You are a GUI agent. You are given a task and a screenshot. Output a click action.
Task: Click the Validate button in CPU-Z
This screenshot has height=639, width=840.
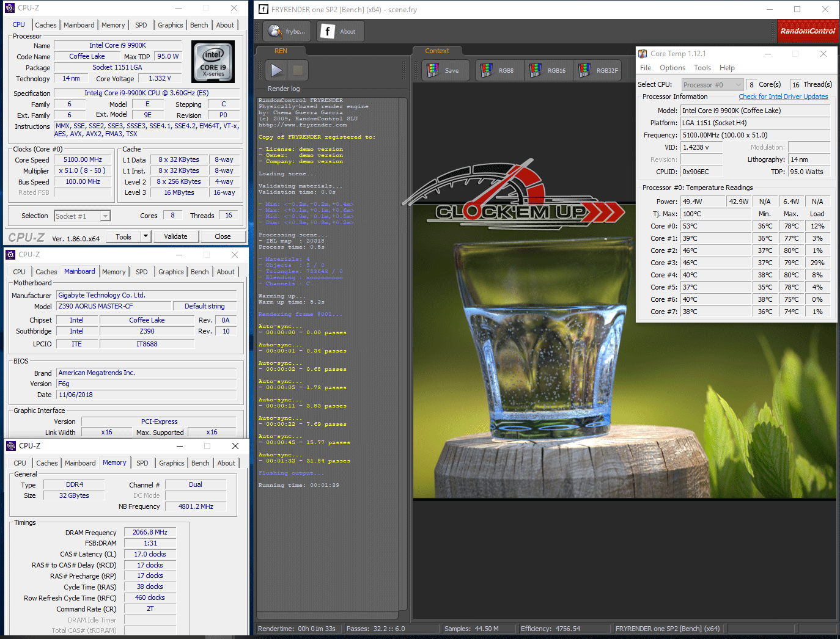point(175,236)
